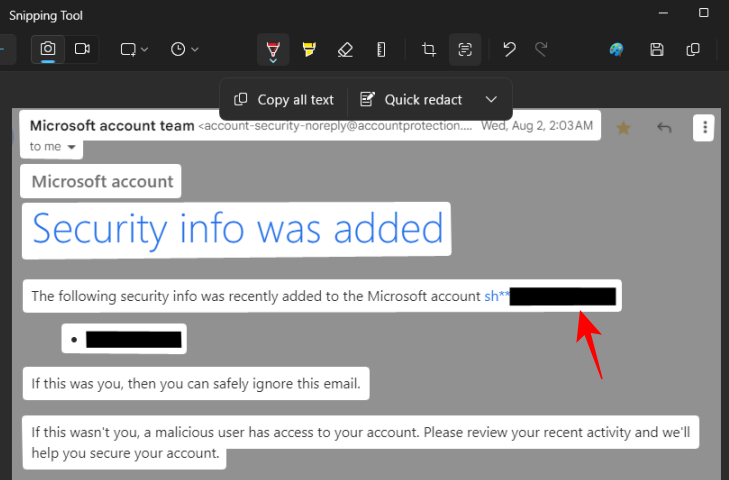Image resolution: width=729 pixels, height=480 pixels.
Task: Expand Quick redact options chevron
Action: 491,100
